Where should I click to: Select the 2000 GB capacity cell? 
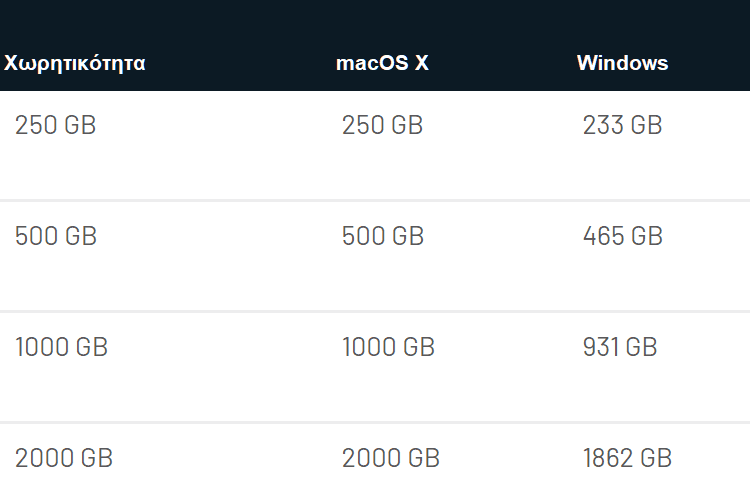[64, 458]
